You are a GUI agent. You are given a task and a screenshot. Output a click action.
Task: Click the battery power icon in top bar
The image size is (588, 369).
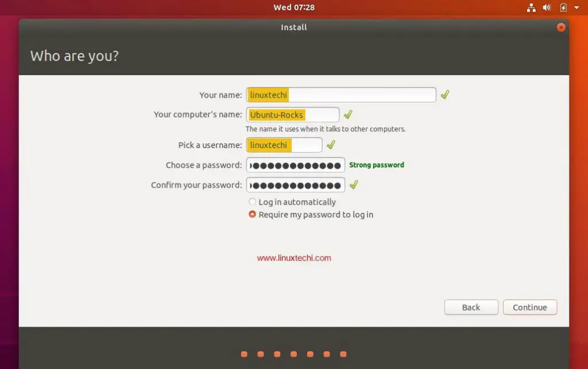pyautogui.click(x=563, y=7)
